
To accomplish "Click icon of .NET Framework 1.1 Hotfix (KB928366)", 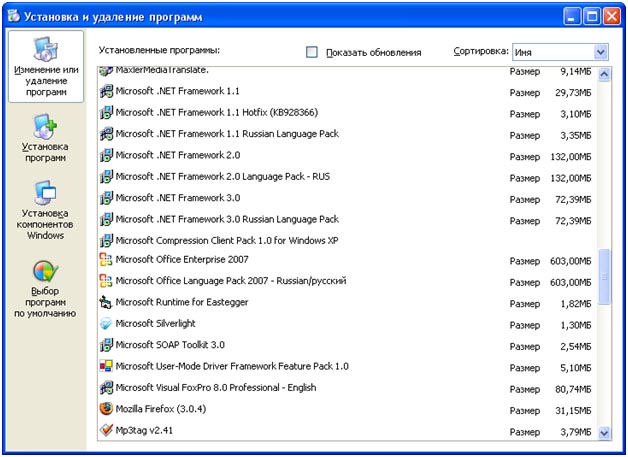I will pos(106,113).
